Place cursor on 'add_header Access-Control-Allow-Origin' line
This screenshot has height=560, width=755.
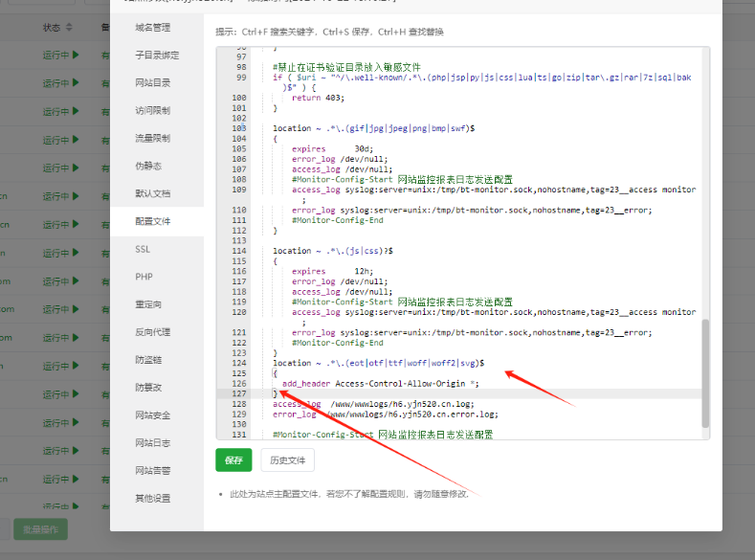click(x=381, y=383)
